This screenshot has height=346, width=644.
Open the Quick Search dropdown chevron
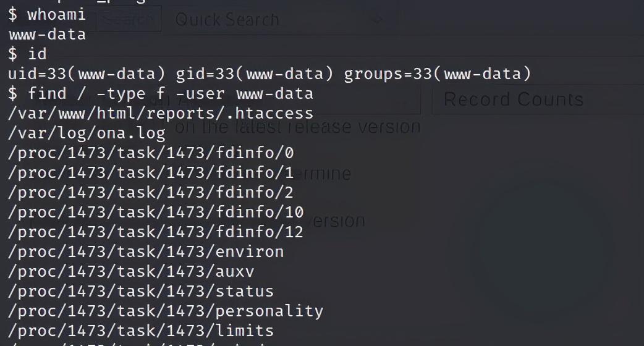coord(378,19)
